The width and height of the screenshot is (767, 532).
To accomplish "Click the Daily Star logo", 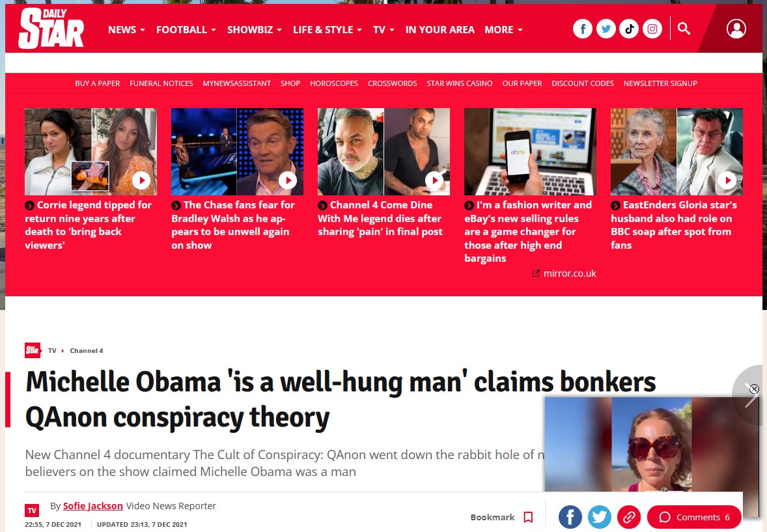I will coord(51,29).
